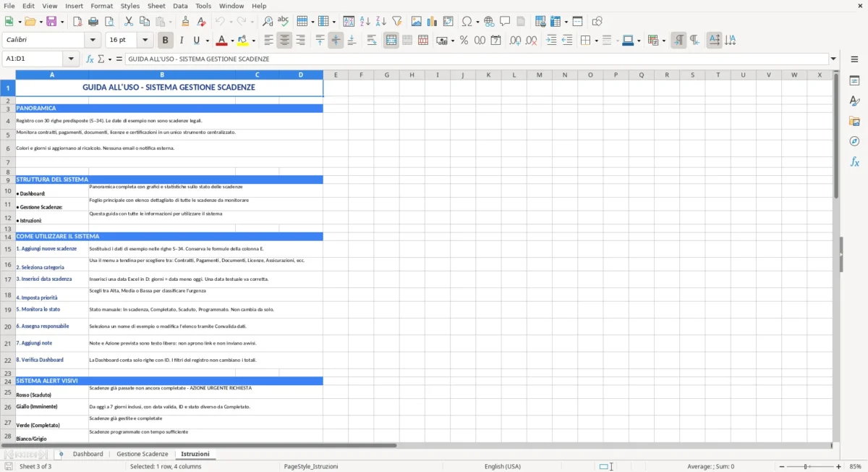The width and height of the screenshot is (868, 472).
Task: Open the Open-file dropdown arrow
Action: pyautogui.click(x=39, y=22)
